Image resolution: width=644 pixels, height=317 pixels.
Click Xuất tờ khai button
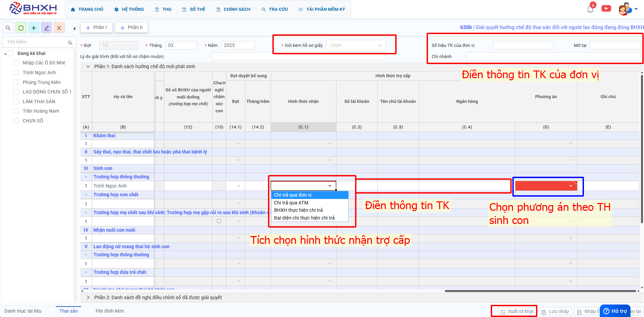click(517, 311)
